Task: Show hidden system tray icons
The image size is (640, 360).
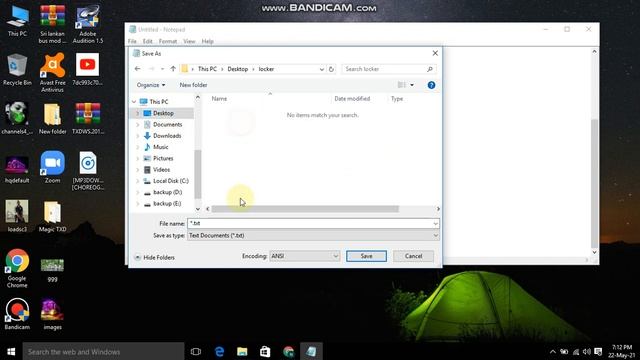Action: pos(553,351)
